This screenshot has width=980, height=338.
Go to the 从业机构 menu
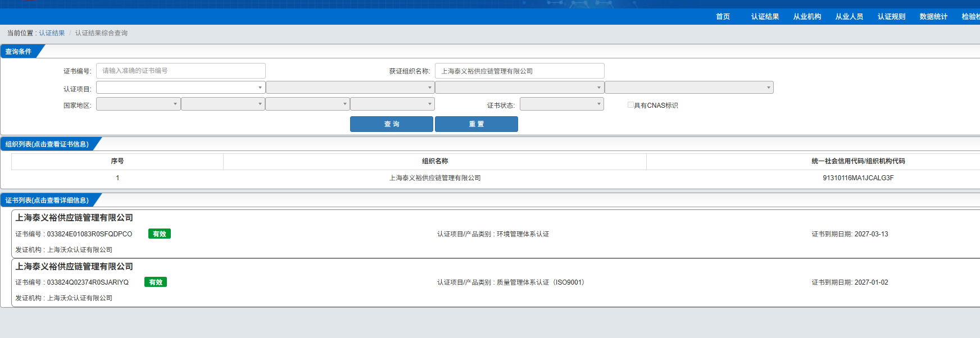tap(807, 17)
